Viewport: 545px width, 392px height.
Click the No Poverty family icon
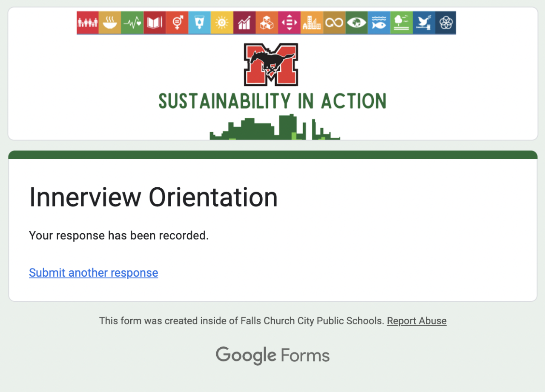(88, 23)
